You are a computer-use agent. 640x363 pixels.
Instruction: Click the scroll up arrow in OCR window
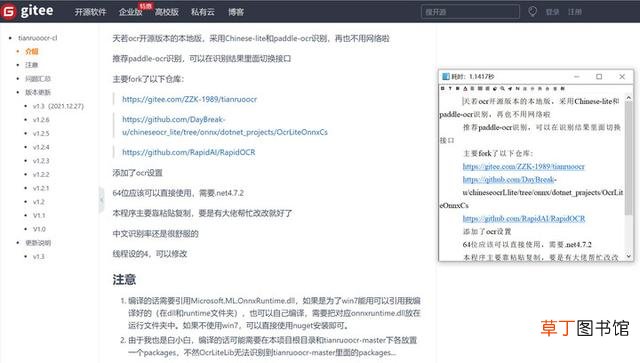(629, 98)
